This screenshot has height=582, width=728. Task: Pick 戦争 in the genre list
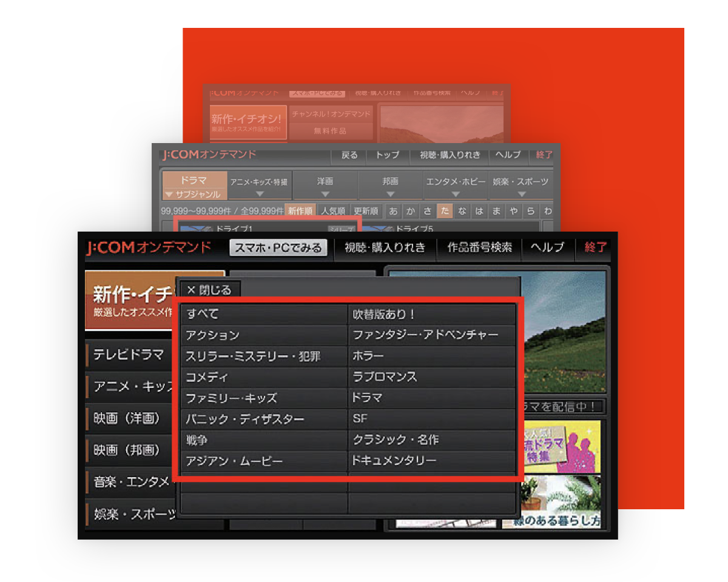coord(264,440)
